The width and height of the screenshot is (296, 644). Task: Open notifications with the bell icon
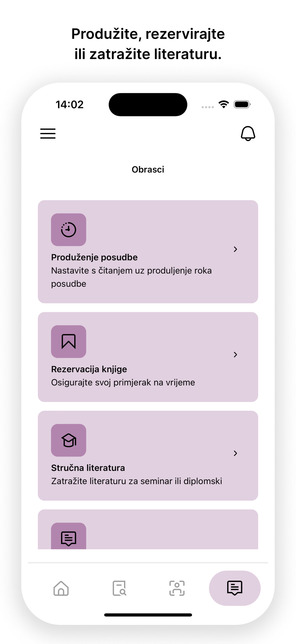[248, 134]
